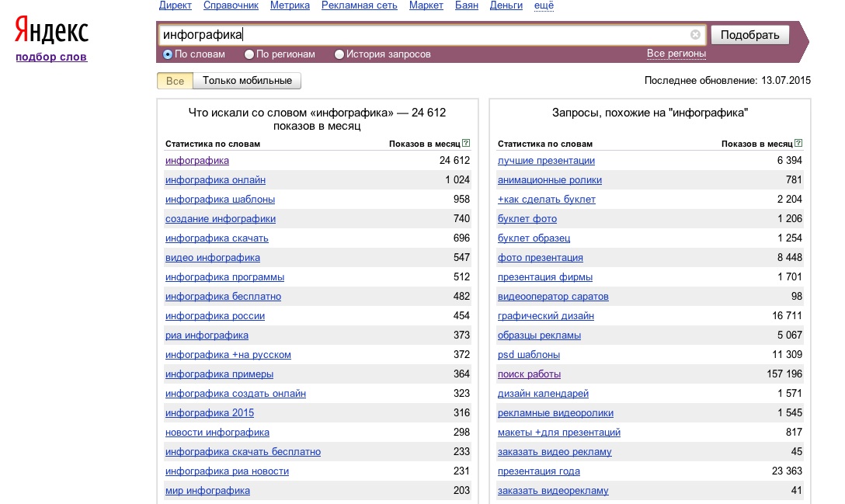Open the "поиск работы" query link
The image size is (845, 504).
528,374
